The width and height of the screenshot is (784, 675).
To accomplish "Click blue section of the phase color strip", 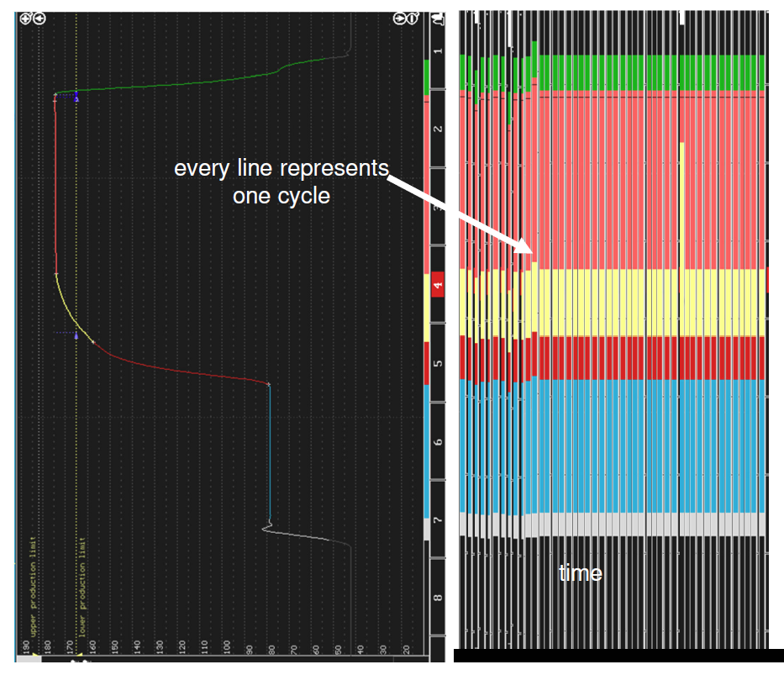I will (x=427, y=451).
